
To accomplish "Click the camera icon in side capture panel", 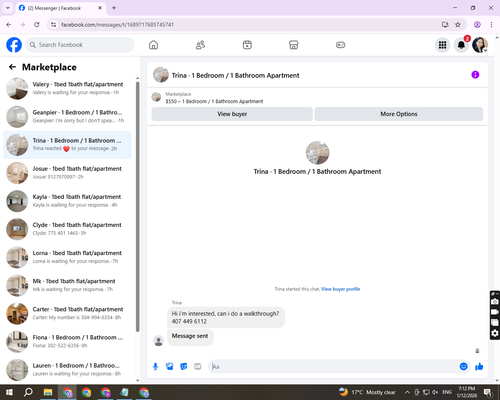I will coord(495,302).
